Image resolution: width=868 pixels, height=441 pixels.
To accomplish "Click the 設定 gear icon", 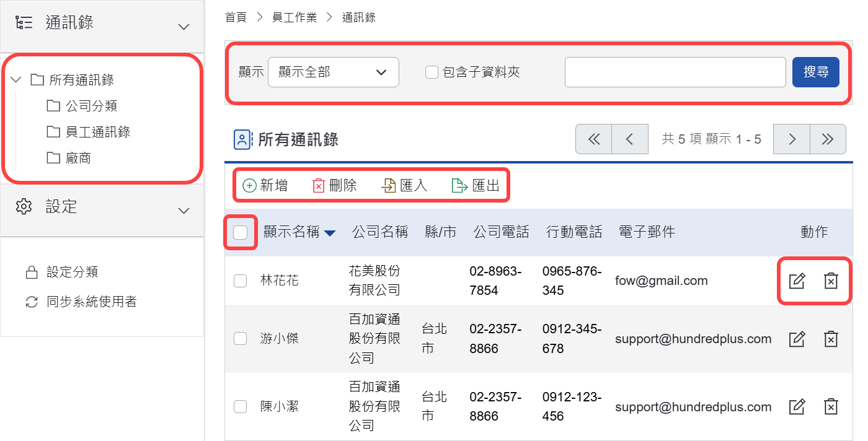I will 24,206.
